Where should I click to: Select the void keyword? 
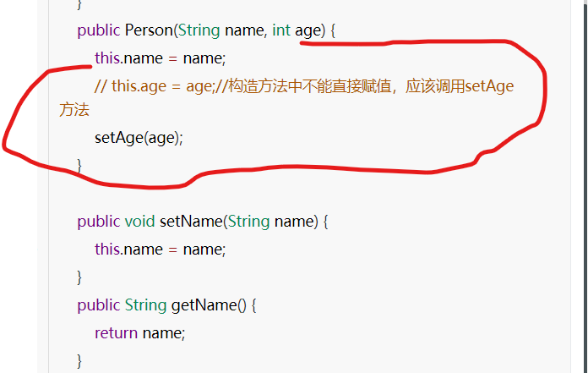tap(140, 222)
